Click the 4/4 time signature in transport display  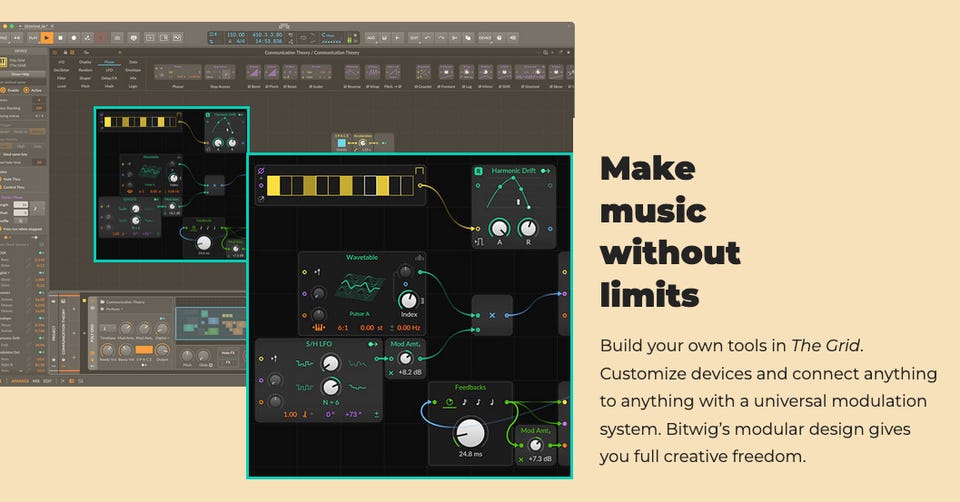point(241,42)
